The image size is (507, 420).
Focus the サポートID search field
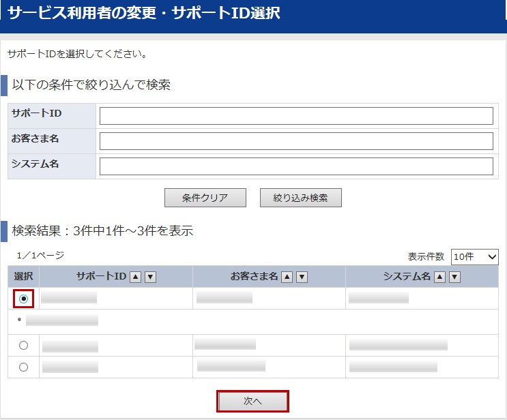click(296, 116)
